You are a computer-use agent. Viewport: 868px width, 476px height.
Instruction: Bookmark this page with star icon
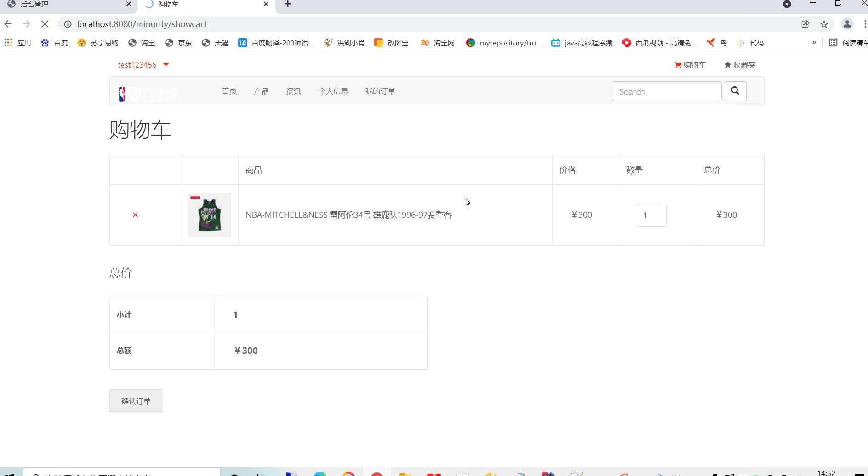point(824,24)
